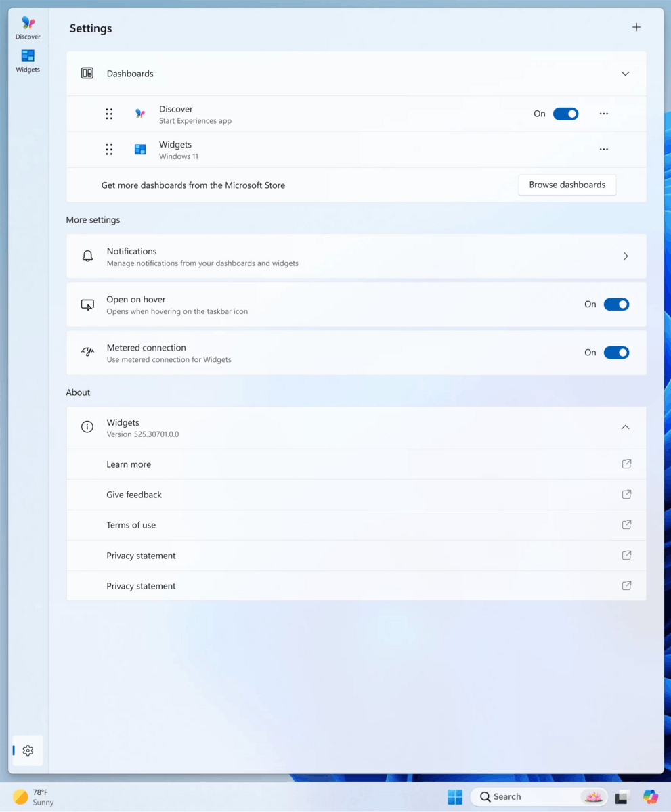Click the Discover app icon in the dashboard row
671x812 pixels.
(139, 114)
